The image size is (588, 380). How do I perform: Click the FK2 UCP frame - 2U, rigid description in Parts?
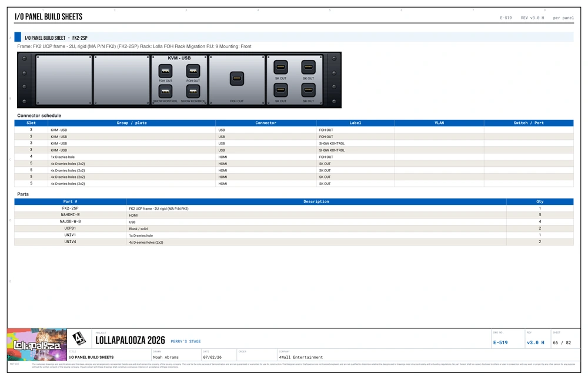(159, 209)
